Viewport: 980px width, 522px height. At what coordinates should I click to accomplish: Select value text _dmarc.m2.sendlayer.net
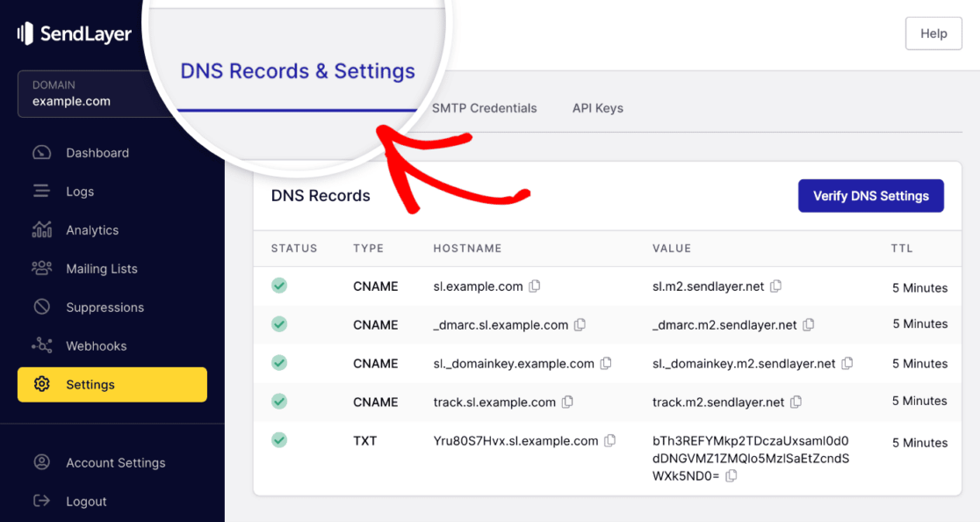pos(724,325)
